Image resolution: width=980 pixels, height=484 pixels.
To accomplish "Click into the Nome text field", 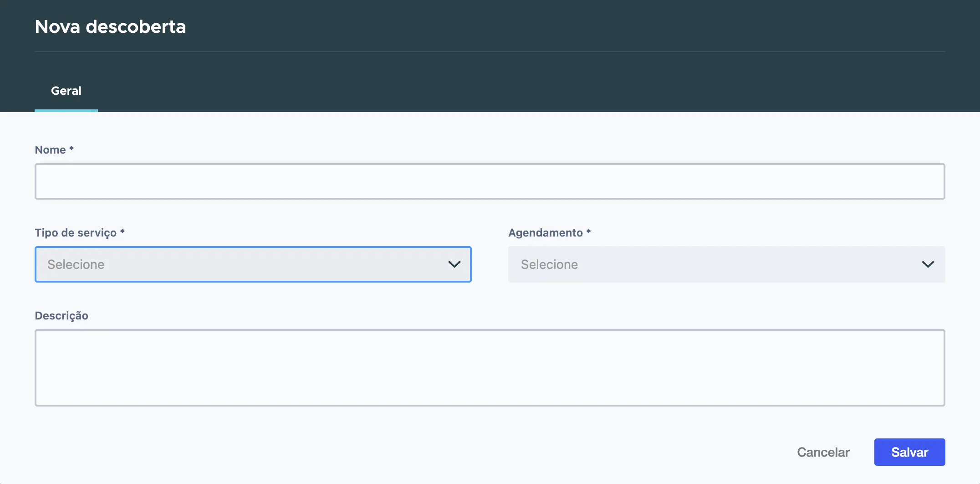I will (x=490, y=181).
